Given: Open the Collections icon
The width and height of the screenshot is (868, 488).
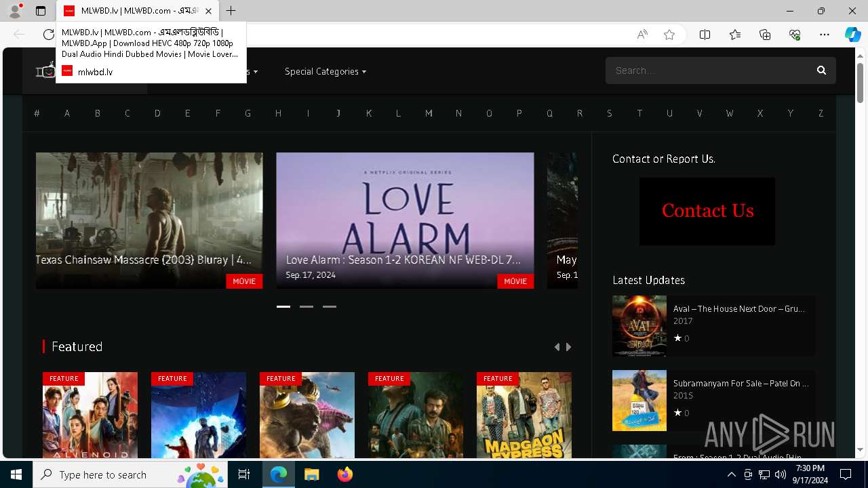Looking at the screenshot, I should (765, 35).
